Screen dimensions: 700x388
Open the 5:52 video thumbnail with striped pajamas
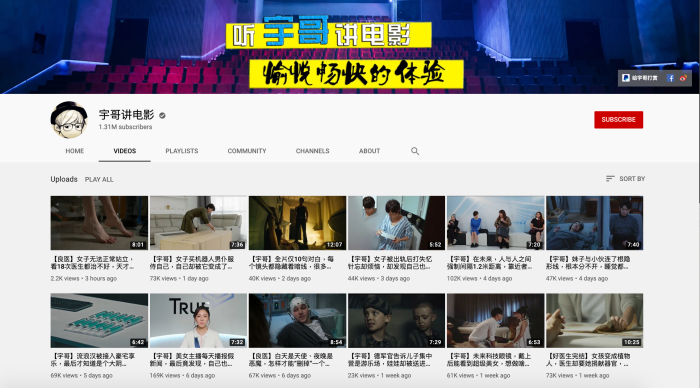click(396, 223)
